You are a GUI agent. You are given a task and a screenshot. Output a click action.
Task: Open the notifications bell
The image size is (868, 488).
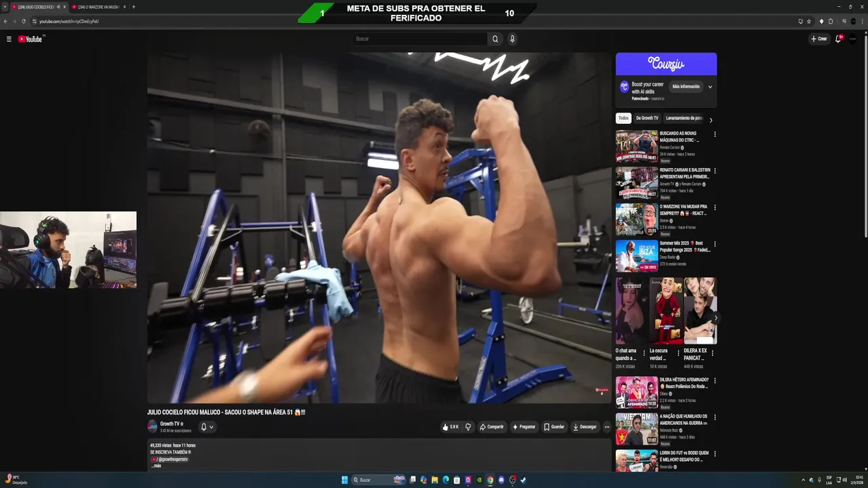click(x=838, y=39)
